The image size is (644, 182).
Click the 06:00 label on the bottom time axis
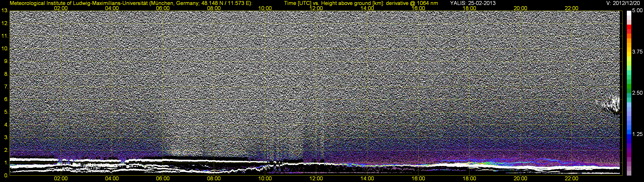click(163, 179)
